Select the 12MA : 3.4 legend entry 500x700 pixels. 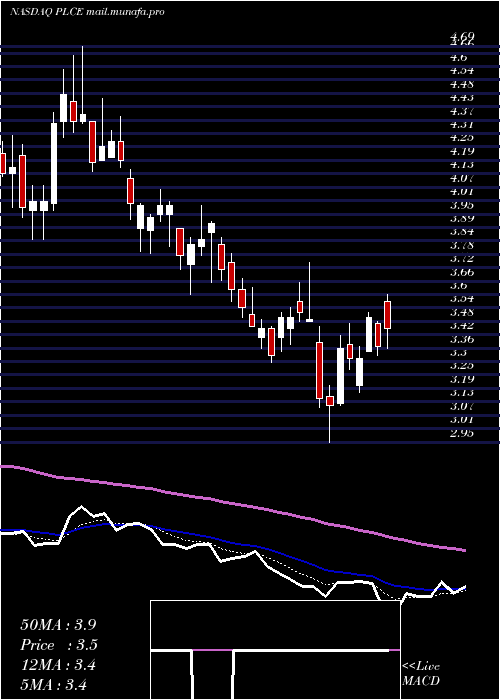(58, 665)
